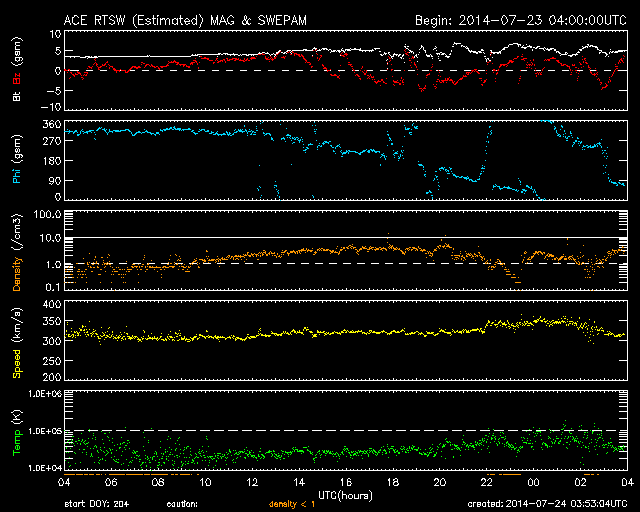Click the '400' tick on the Speed axis
Screen dimensions: 640x512
coord(52,304)
